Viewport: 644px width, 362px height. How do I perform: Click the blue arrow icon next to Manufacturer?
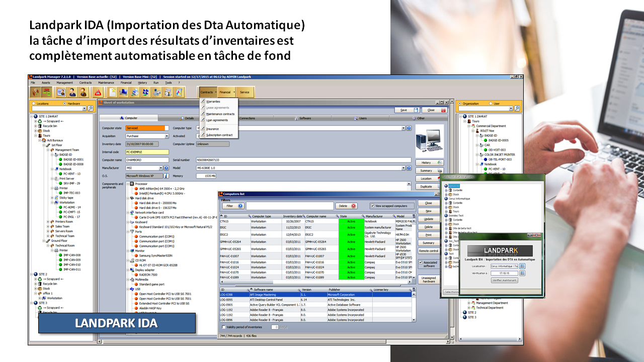coord(167,168)
